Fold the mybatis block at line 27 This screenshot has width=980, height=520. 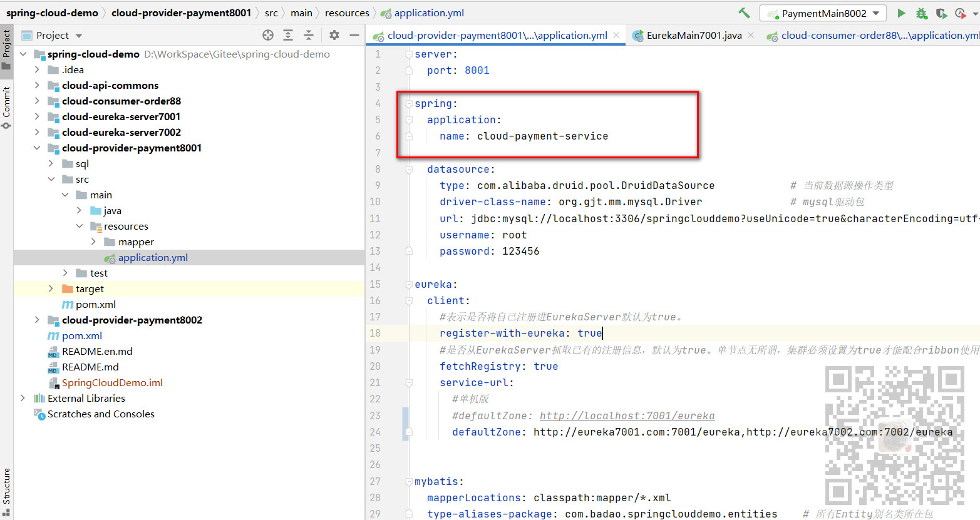(408, 482)
